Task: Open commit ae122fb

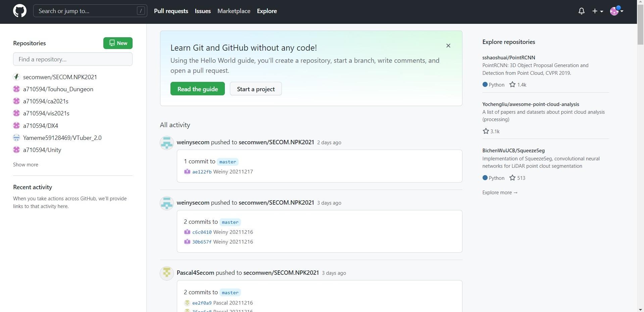Action: (202, 172)
